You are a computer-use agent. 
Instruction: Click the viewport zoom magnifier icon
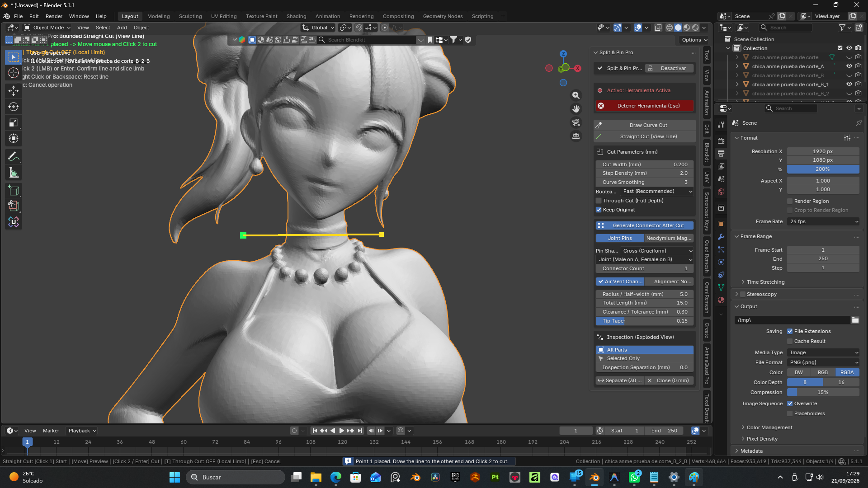tap(576, 95)
